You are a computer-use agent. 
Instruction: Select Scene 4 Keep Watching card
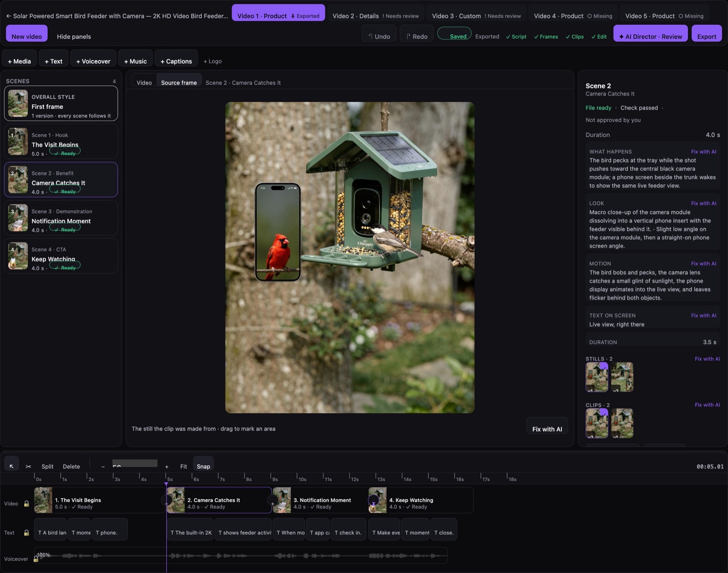(61, 256)
